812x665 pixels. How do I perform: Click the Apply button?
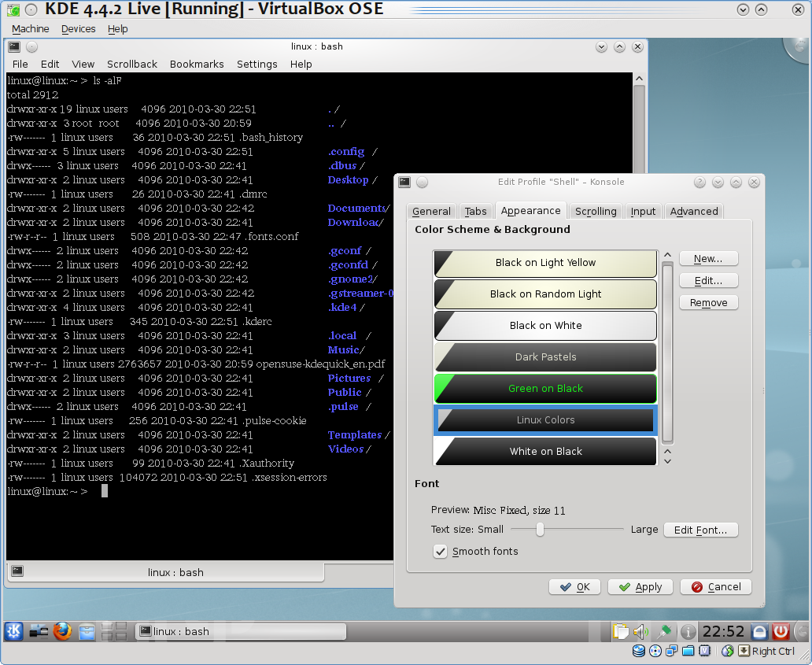[x=640, y=587]
